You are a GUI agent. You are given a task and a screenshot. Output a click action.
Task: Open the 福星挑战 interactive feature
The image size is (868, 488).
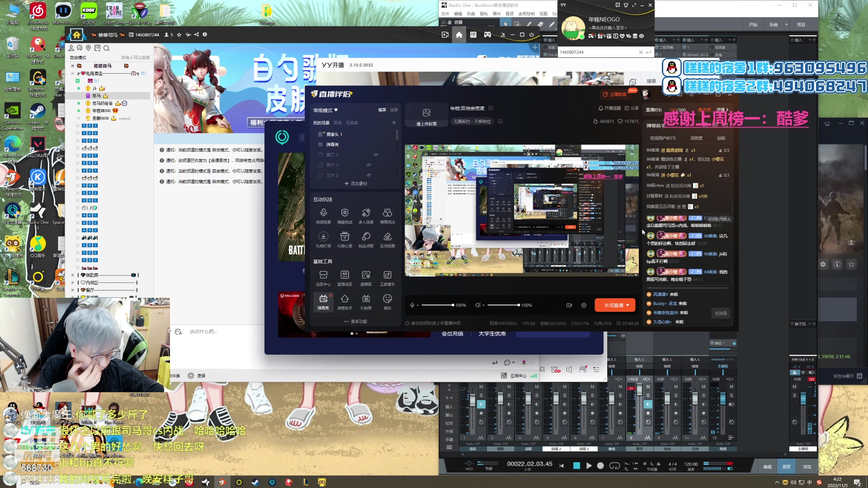344,216
